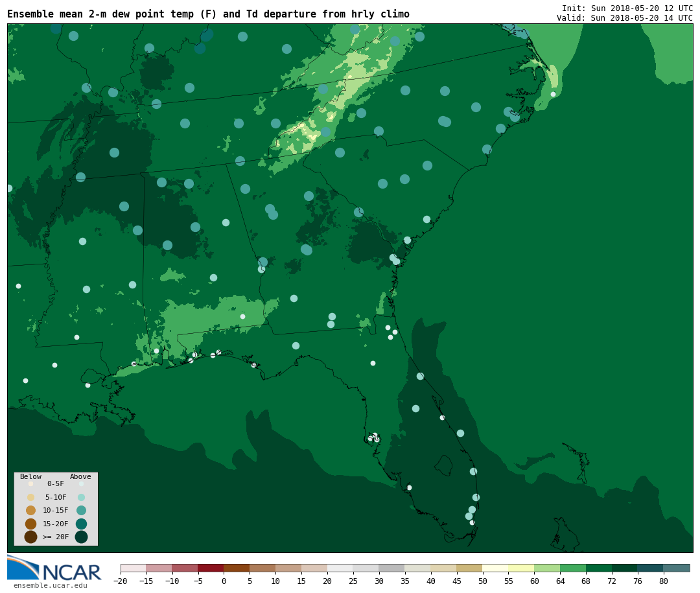Click the map title 'Ensemble mean 2-m dew point temp'
The image size is (700, 593).
tap(100, 14)
